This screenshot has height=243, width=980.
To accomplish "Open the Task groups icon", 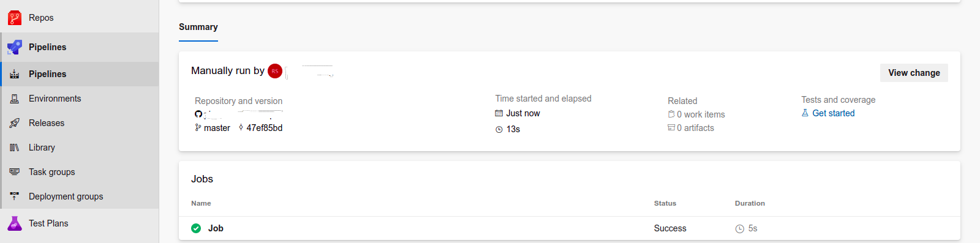I will [15, 172].
